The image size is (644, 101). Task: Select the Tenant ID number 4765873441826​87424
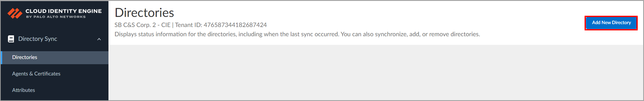pyautogui.click(x=235, y=25)
